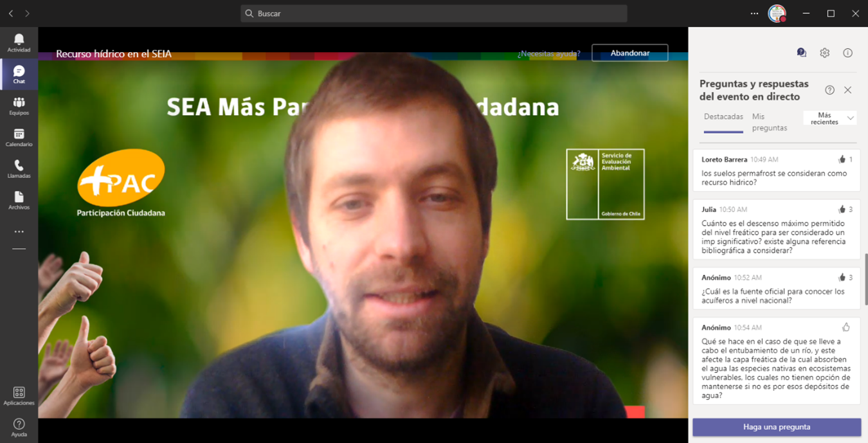Switch to the Mis preguntas tab

click(769, 122)
